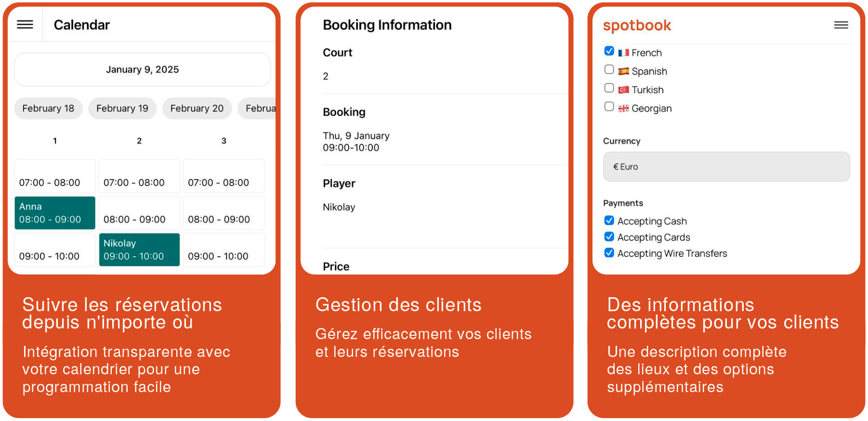This screenshot has width=868, height=421.
Task: Toggle the Accepting Cash checkbox
Action: click(x=609, y=221)
